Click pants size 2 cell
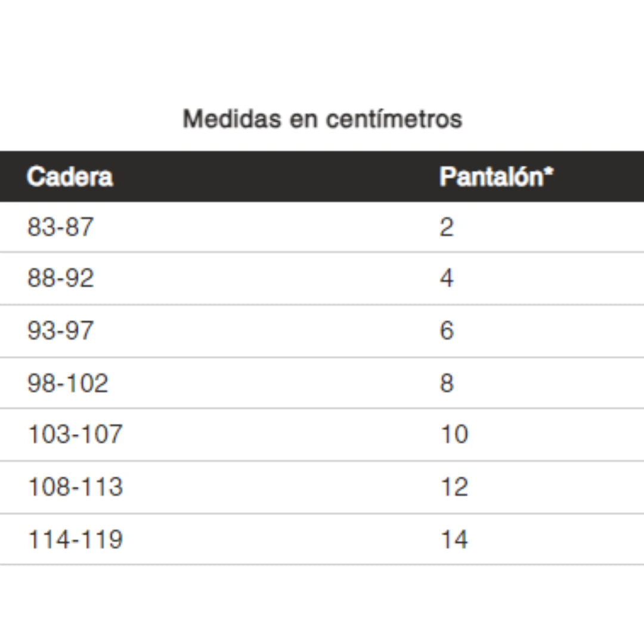The height and width of the screenshot is (644, 644). tap(447, 227)
